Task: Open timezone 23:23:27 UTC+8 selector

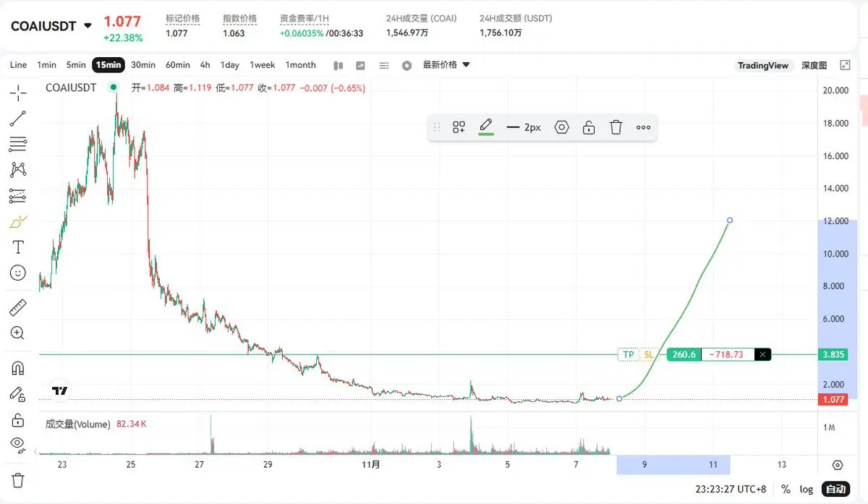Action: coord(731,490)
